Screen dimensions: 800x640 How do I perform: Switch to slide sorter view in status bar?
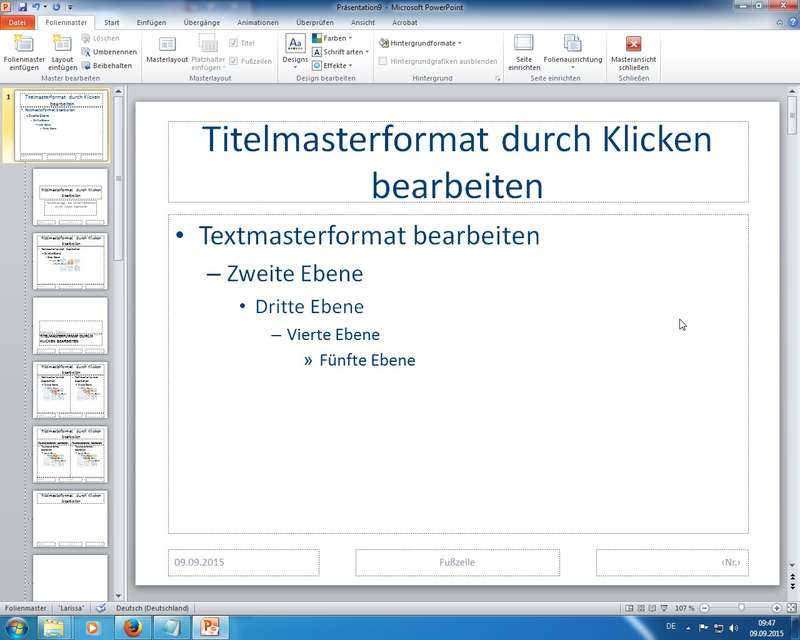coord(642,608)
